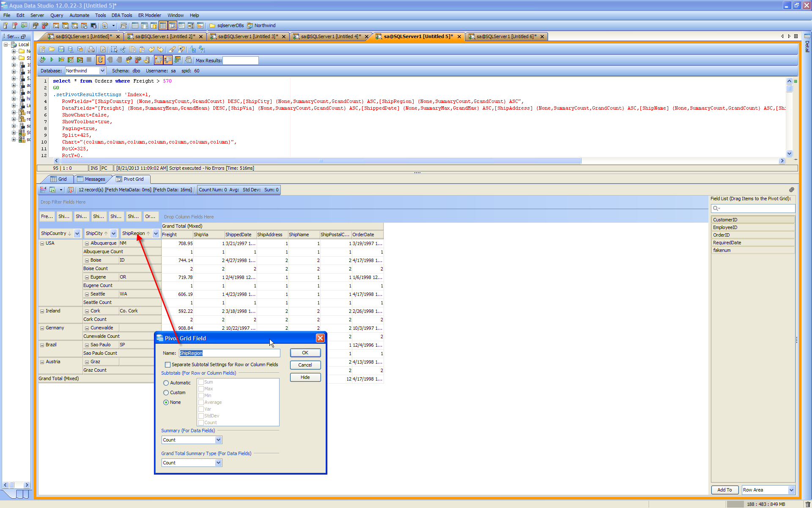Screen dimensions: 812x508
Task: Click the Open folder icon in editor toolbar
Action: click(x=52, y=50)
